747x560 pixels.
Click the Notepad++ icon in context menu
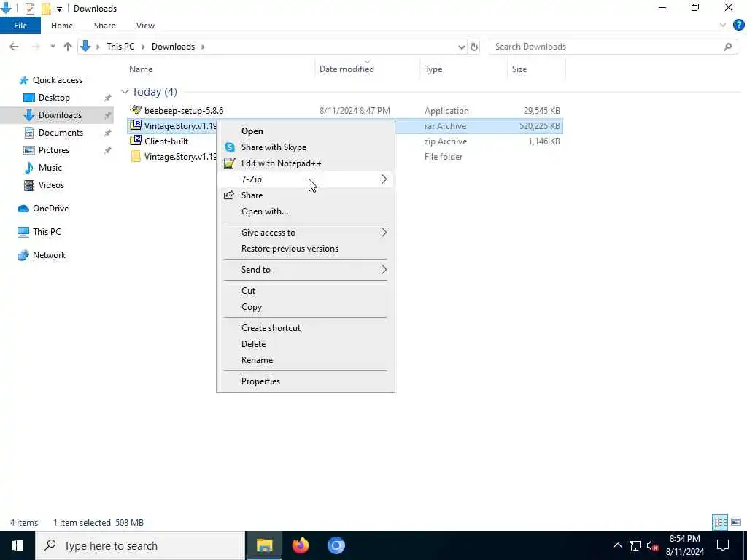tap(230, 163)
